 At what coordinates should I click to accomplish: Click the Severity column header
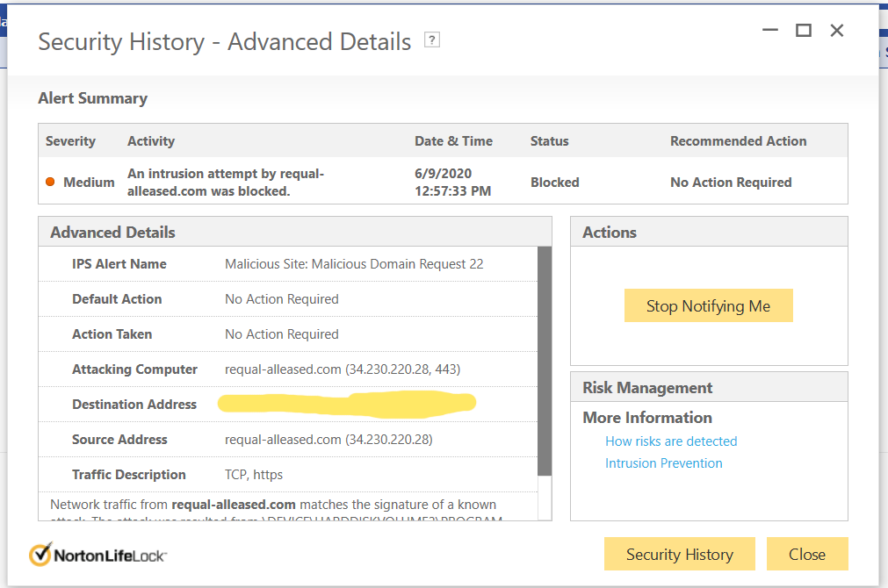[70, 141]
